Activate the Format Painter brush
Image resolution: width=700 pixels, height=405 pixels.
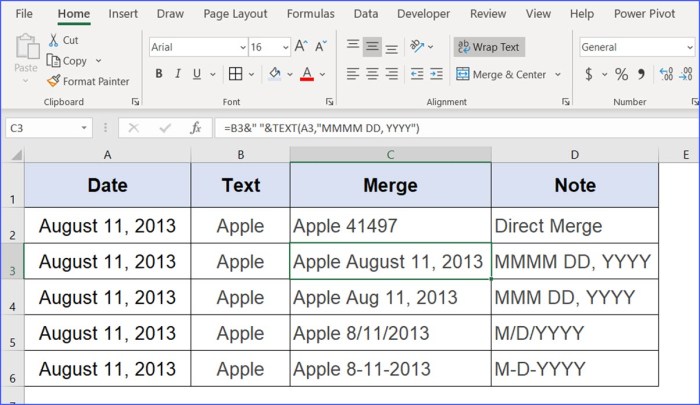tap(53, 81)
